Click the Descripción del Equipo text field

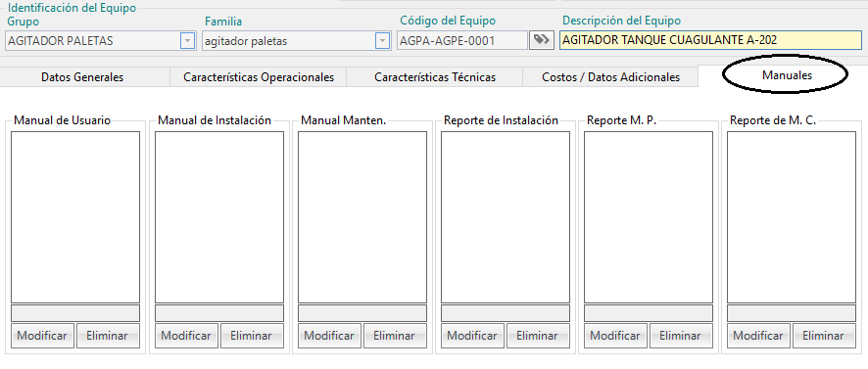[x=711, y=40]
